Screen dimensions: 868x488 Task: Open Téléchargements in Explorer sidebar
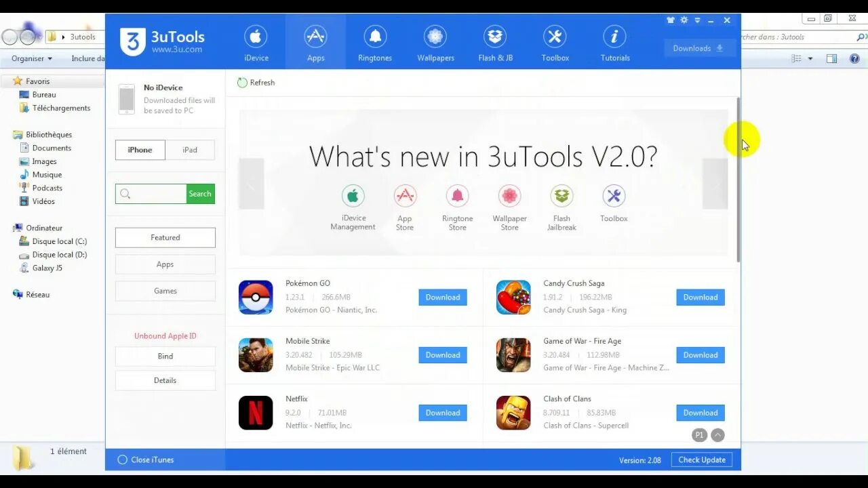click(x=54, y=108)
